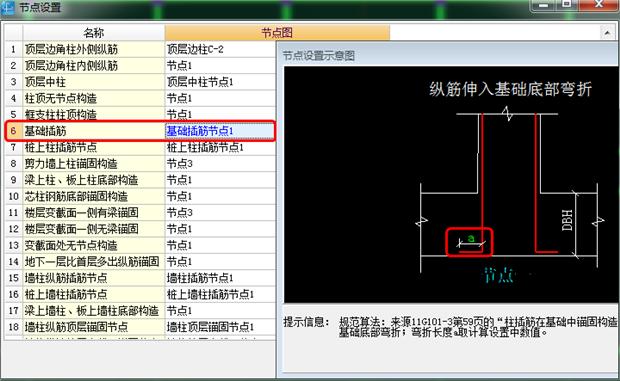Click cell 桩上柱插筋节点1
This screenshot has width=620, height=381.
(x=220, y=147)
